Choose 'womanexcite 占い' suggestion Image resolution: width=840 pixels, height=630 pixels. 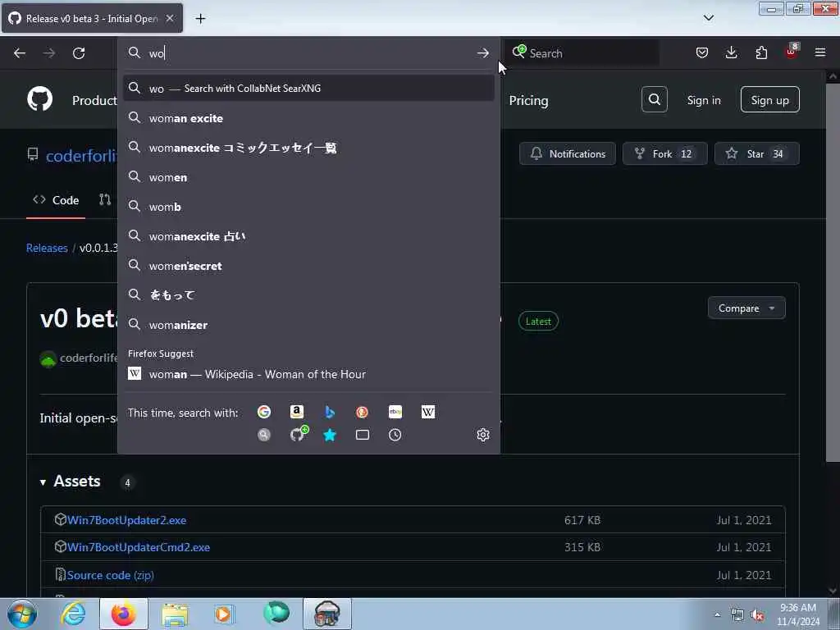tap(308, 236)
